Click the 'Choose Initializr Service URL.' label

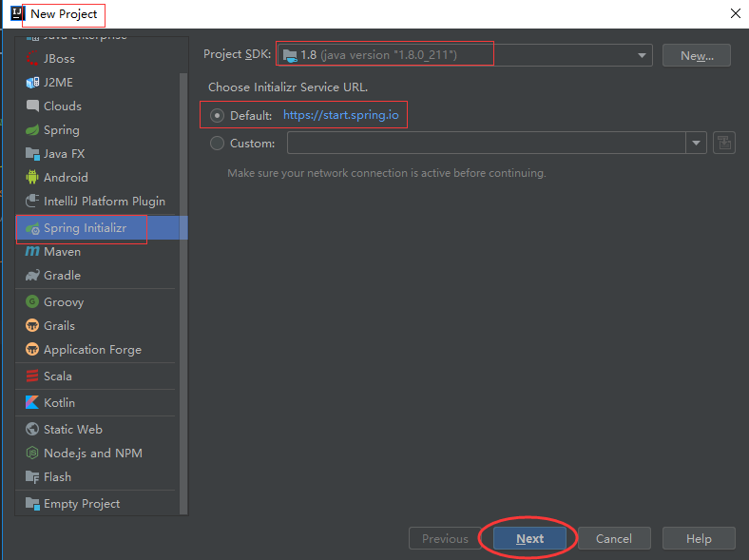288,87
